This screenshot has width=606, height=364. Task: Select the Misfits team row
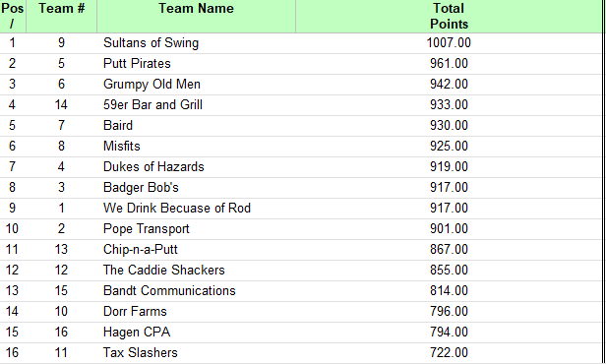pyautogui.click(x=301, y=147)
